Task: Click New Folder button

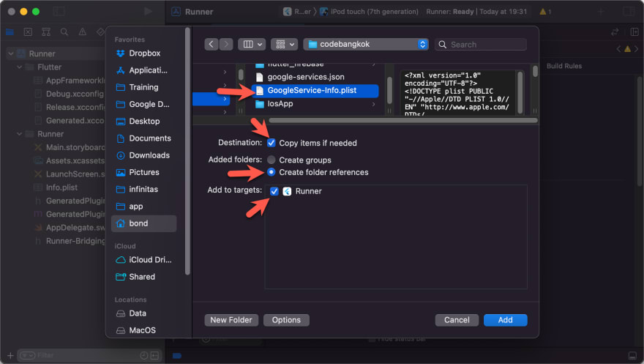Action: tap(231, 320)
